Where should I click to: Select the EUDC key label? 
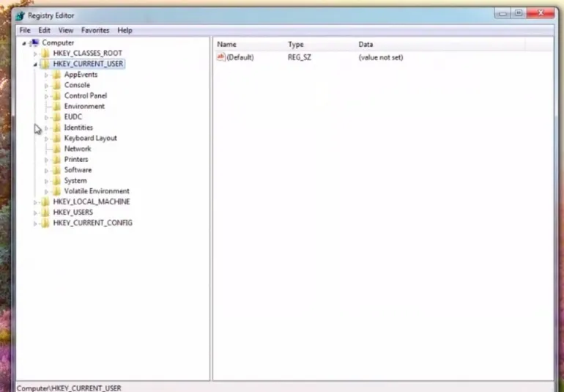(73, 117)
